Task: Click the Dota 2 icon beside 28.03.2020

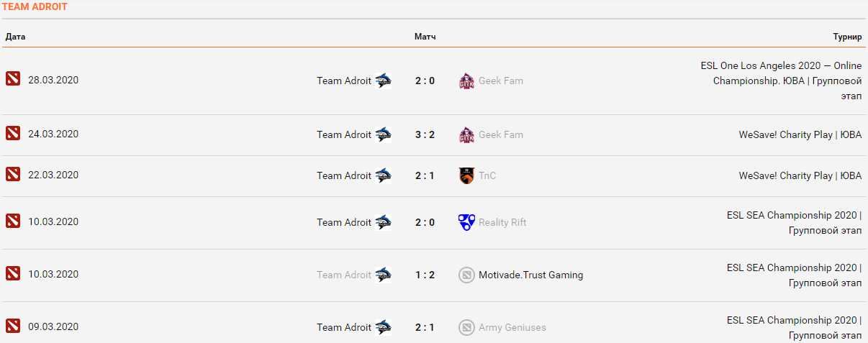Action: 13,80
